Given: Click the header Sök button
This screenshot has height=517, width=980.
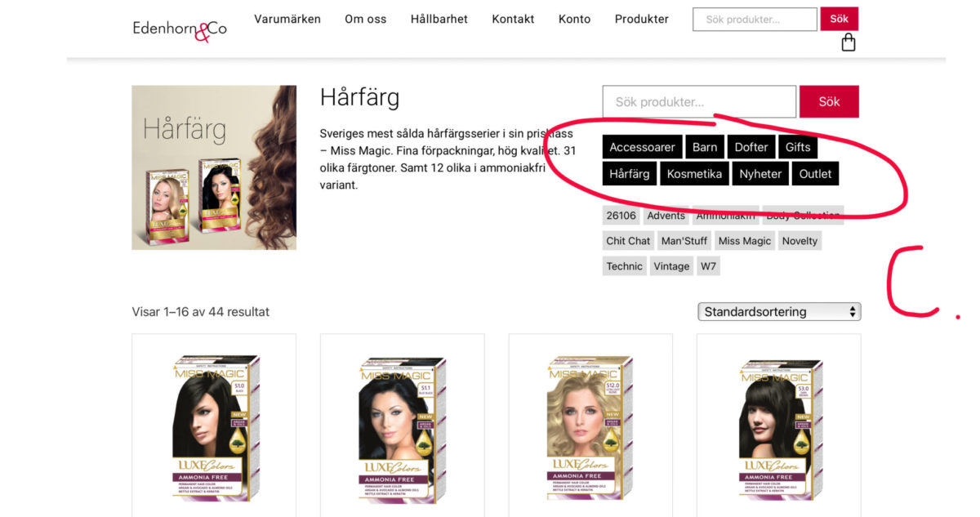Looking at the screenshot, I should (840, 19).
